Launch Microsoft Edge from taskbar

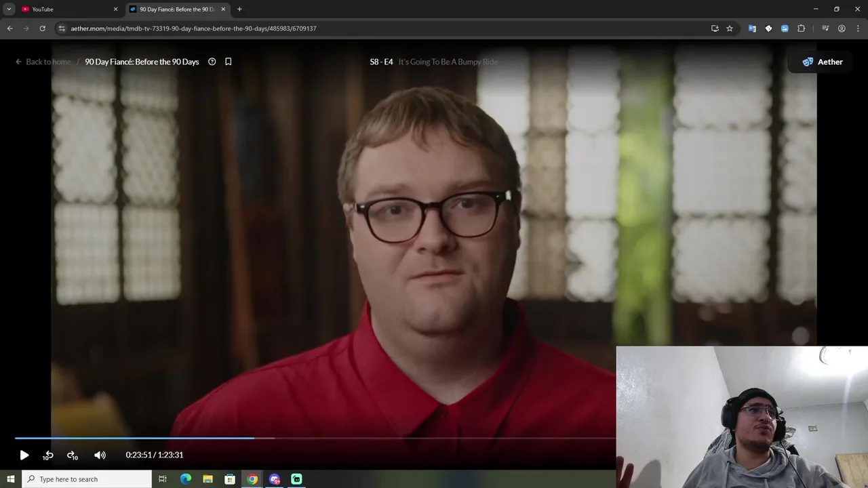pyautogui.click(x=186, y=479)
